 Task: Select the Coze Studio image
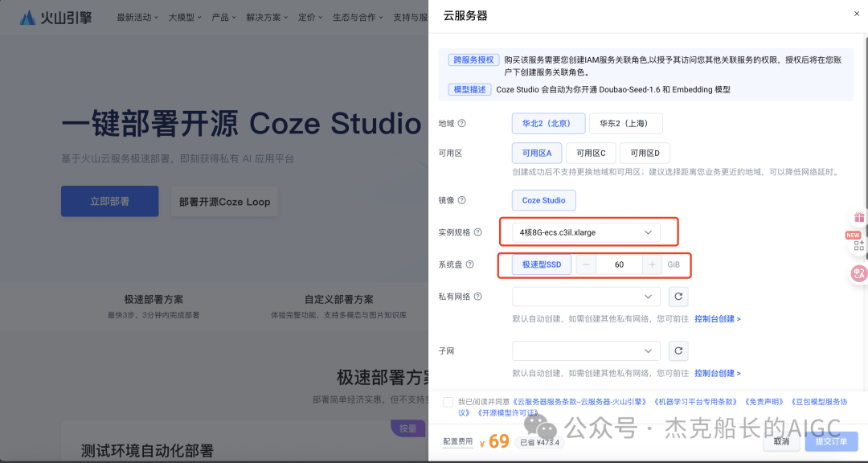click(x=543, y=200)
